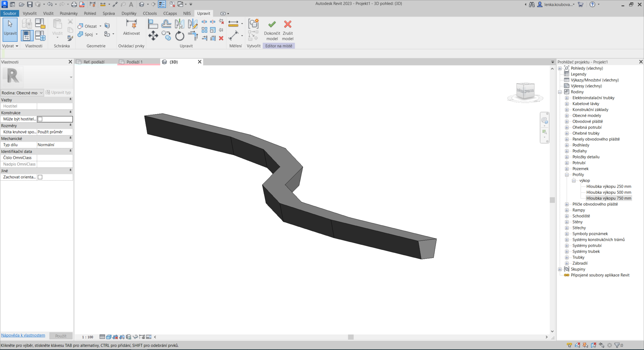Open the 'Rodina: Obecné mo' type dropdown

point(22,93)
